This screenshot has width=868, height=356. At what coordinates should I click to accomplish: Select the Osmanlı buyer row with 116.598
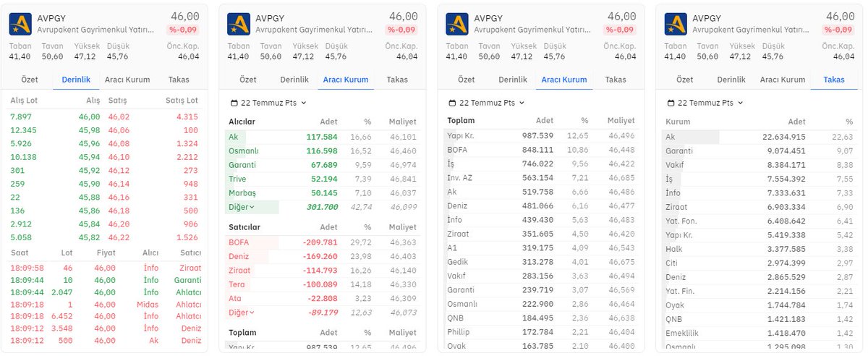pos(322,151)
